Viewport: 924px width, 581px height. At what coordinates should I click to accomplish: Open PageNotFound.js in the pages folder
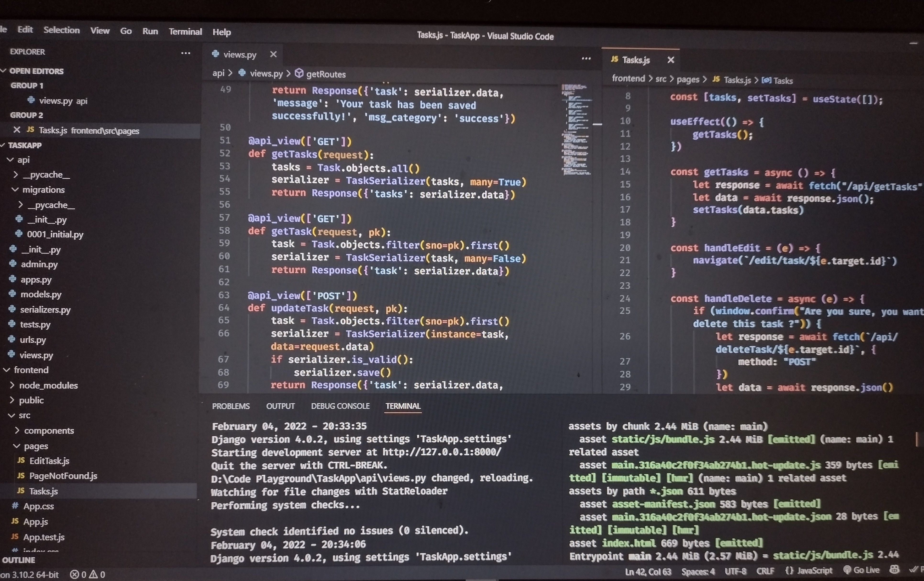(x=63, y=476)
